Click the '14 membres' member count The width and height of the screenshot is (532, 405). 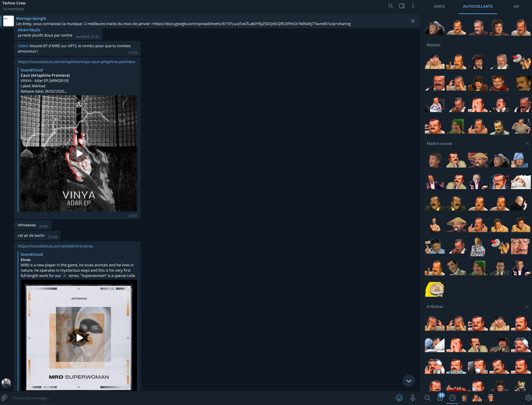[13, 9]
